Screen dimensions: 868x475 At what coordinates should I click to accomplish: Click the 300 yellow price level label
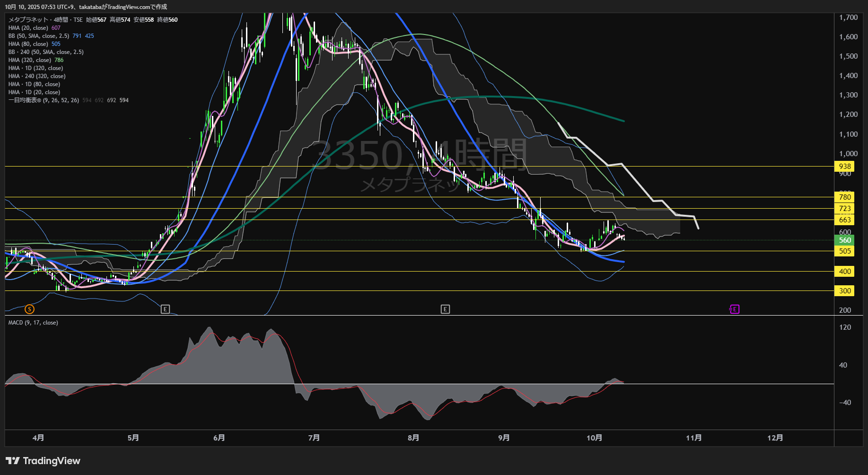[x=845, y=291]
